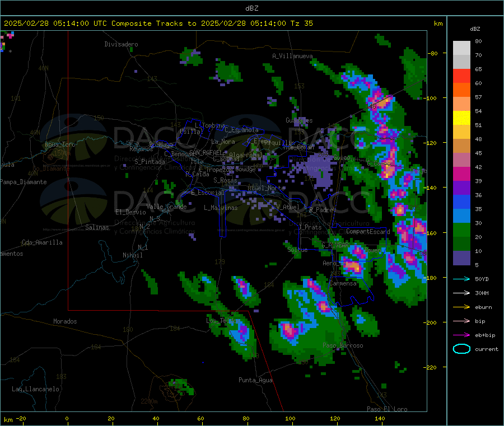Click the white 30HM arrow in legend

point(461,293)
